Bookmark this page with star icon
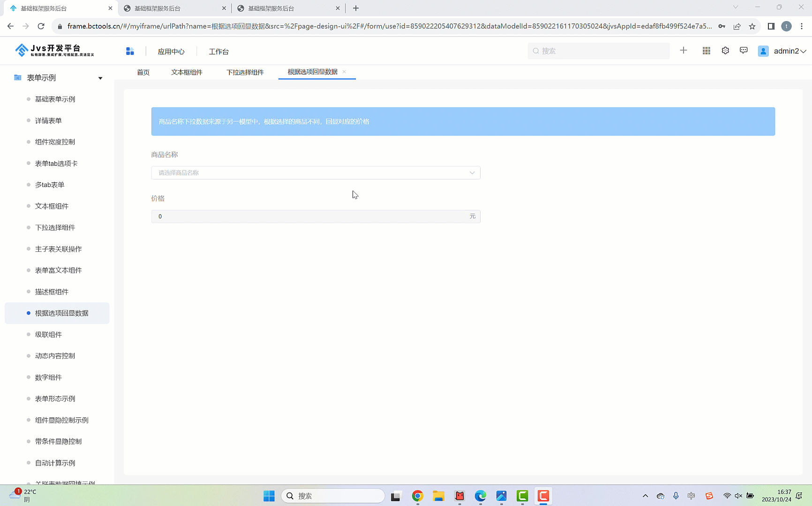 pos(752,26)
